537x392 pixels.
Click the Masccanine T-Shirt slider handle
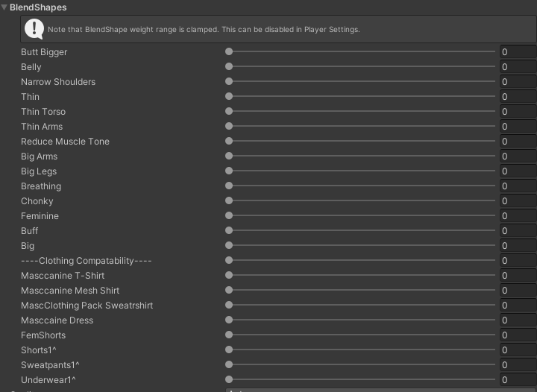pyautogui.click(x=229, y=276)
